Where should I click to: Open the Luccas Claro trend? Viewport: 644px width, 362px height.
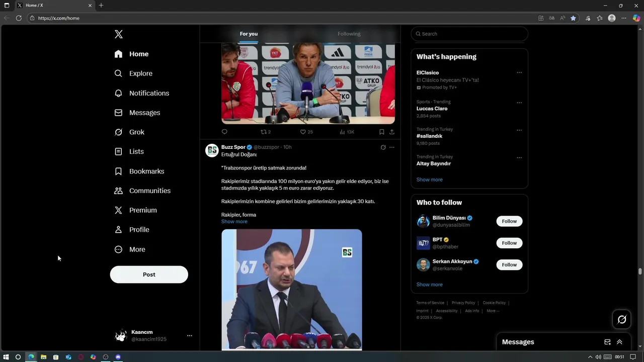coord(432,109)
